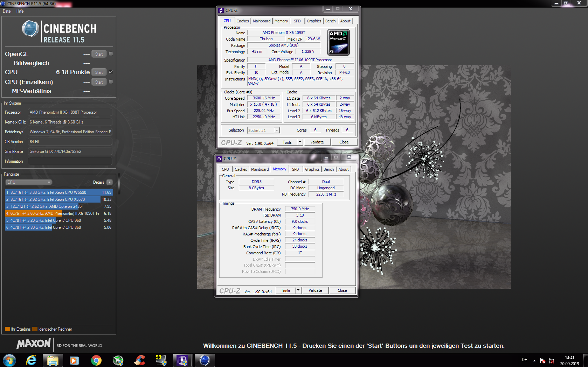Click the Cinebench left panel grip handle
Screen dimensions: 588x367
tap(119, 183)
